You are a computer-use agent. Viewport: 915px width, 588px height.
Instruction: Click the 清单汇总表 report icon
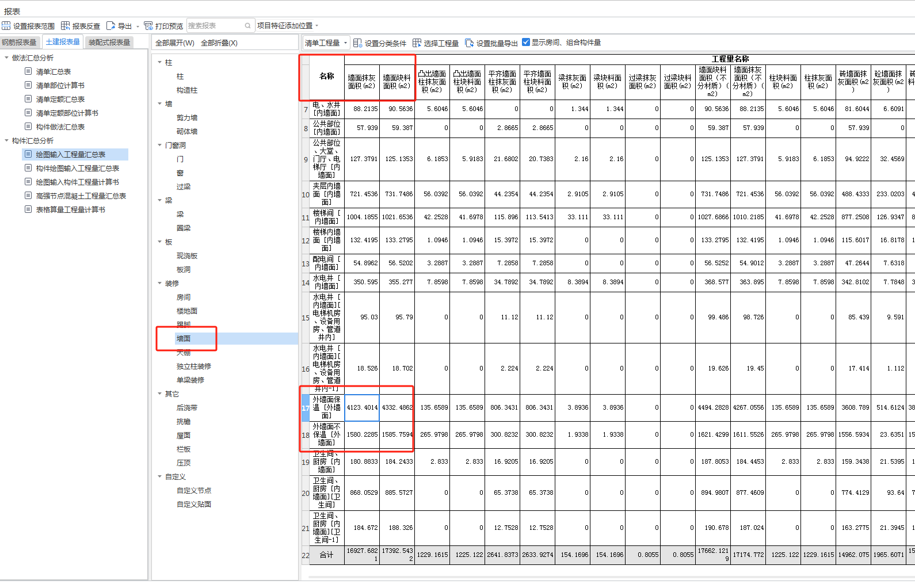(28, 71)
